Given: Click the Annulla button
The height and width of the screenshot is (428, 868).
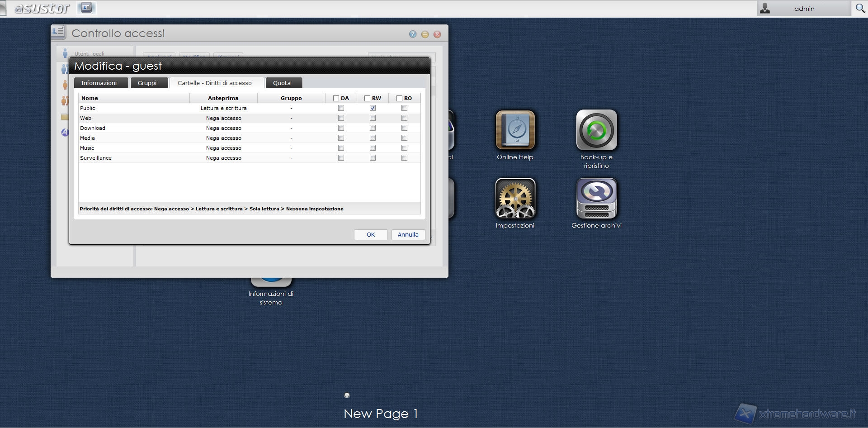Looking at the screenshot, I should pyautogui.click(x=408, y=235).
